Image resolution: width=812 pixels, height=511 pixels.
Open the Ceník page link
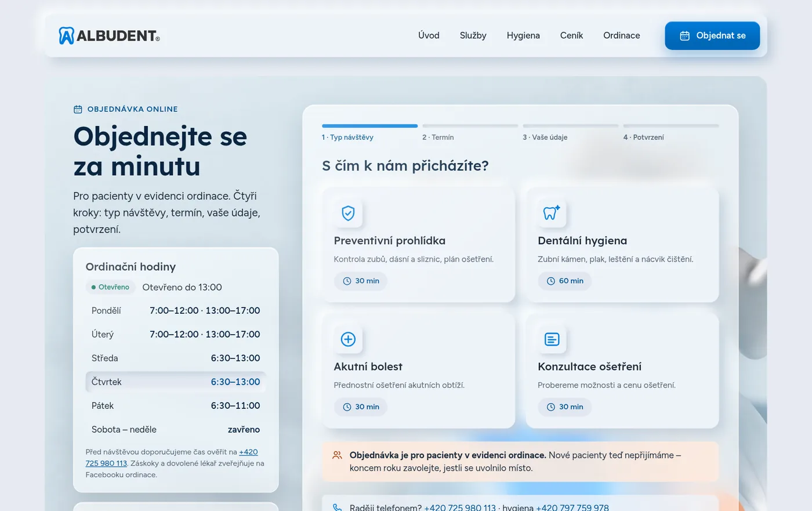coord(571,35)
